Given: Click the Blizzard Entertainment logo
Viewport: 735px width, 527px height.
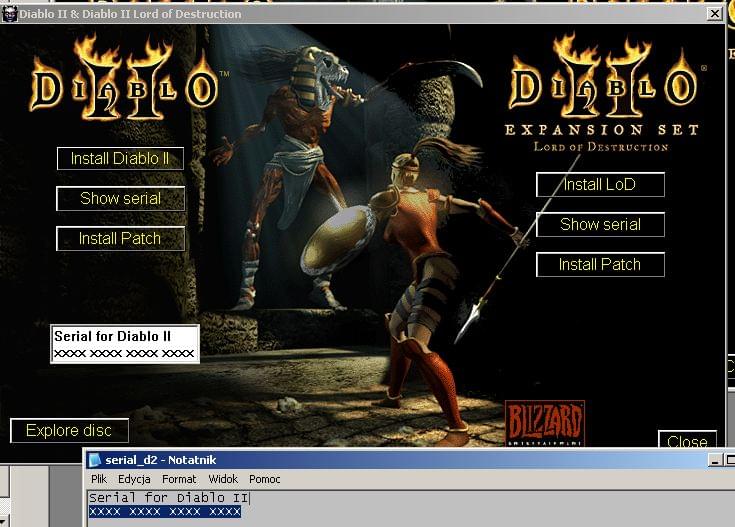Looking at the screenshot, I should click(x=545, y=423).
